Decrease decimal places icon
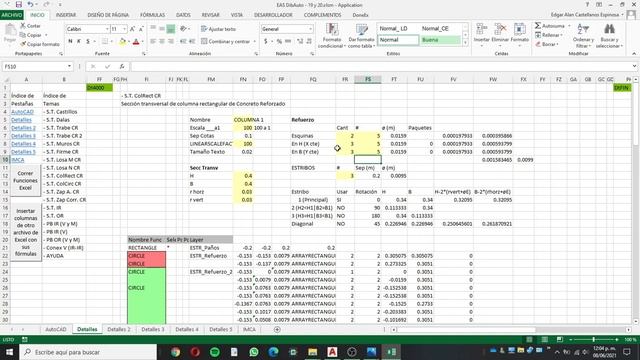 pos(309,41)
